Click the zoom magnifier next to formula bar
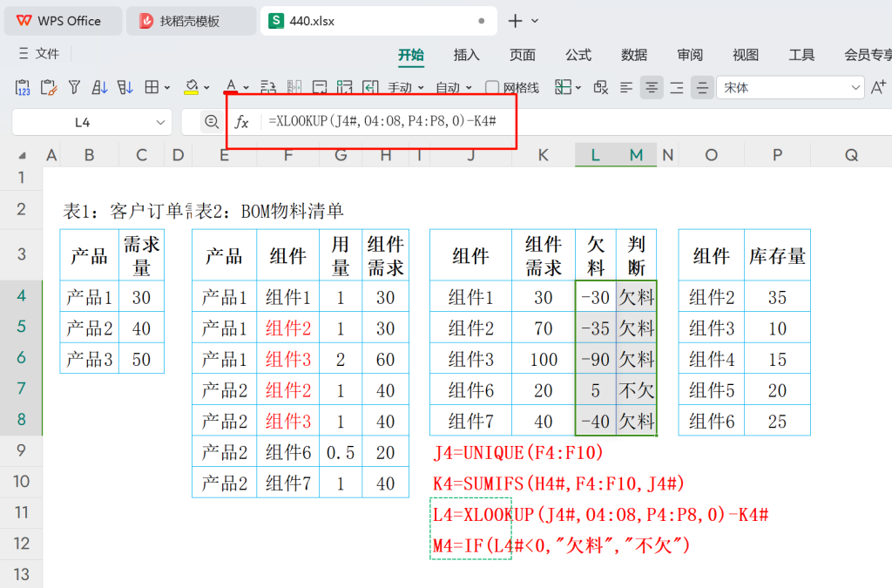 tap(212, 122)
